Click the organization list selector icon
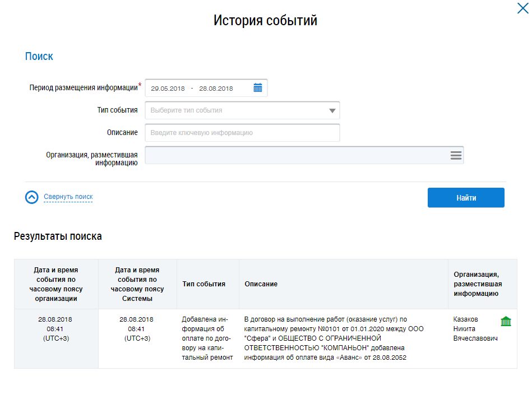Viewport: 532px width, 404px height. click(456, 155)
